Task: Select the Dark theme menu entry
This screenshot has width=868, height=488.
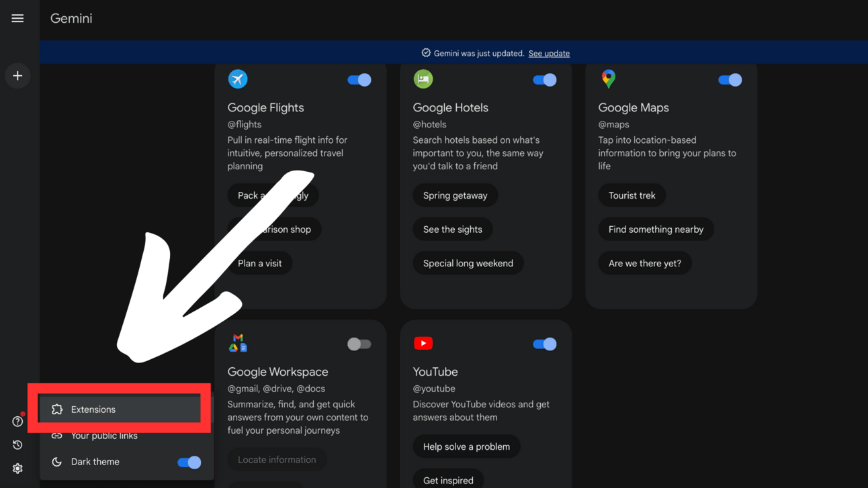Action: point(126,462)
